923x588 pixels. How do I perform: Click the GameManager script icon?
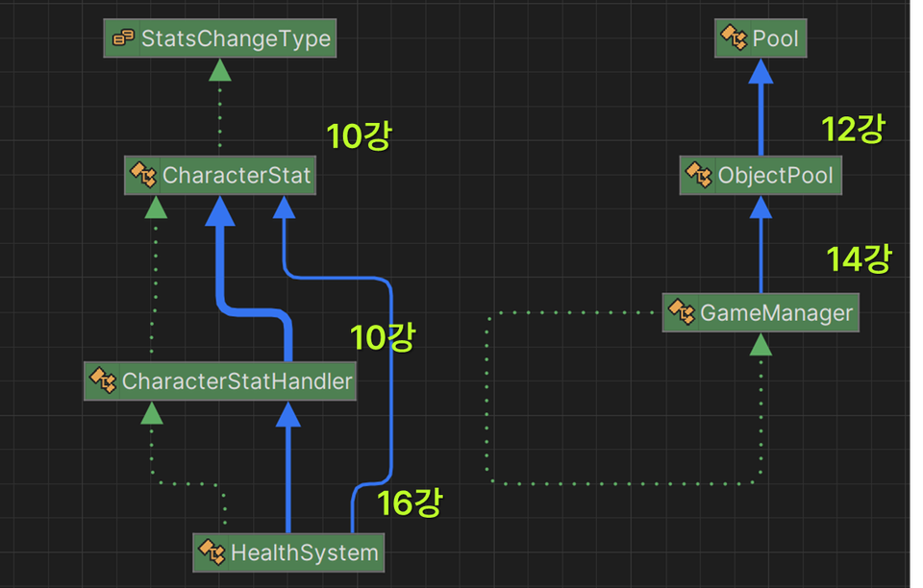tap(685, 312)
